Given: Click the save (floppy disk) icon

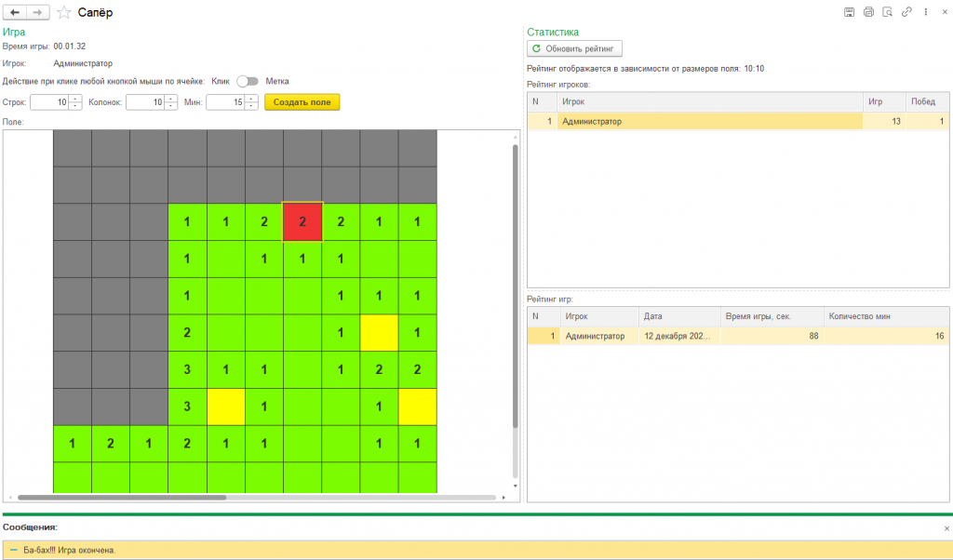Looking at the screenshot, I should [x=849, y=12].
